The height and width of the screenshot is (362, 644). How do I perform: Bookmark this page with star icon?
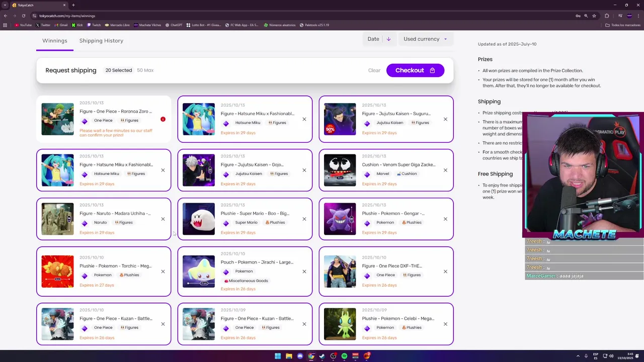[x=594, y=16]
